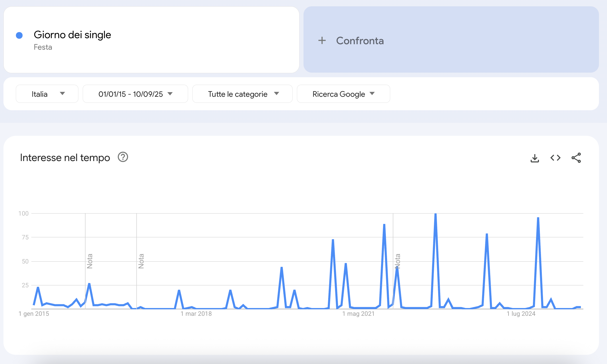This screenshot has height=364, width=607.
Task: Click the 1 mag 2021 axis label
Action: coord(359,313)
